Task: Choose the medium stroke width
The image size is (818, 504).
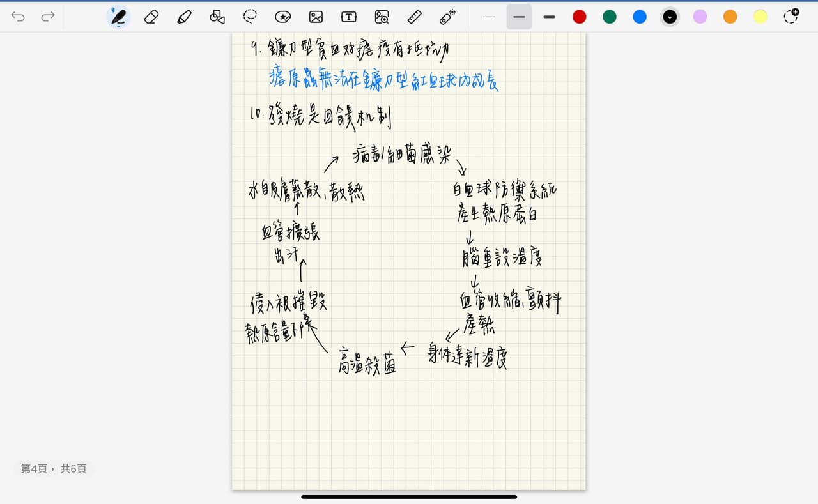Action: coord(519,17)
